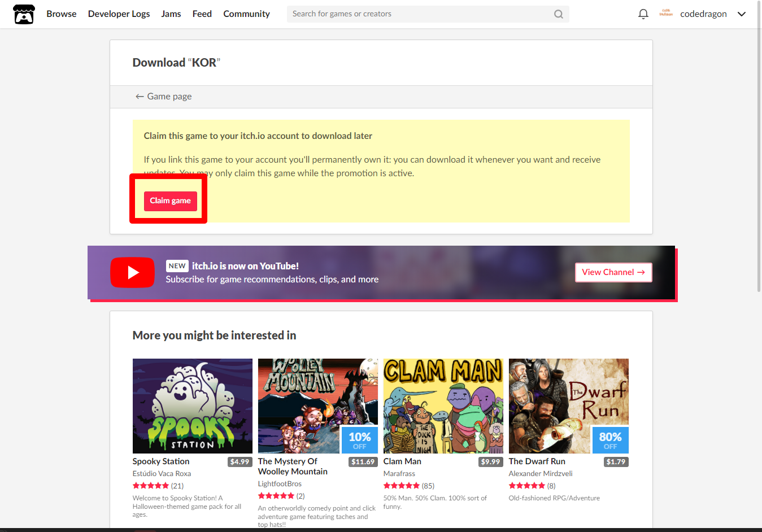Claim the game with Claim game button

tap(170, 200)
